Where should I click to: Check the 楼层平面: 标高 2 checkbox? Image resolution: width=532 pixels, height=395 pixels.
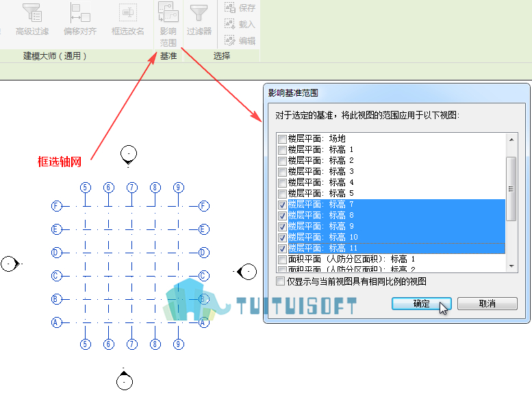(x=282, y=160)
